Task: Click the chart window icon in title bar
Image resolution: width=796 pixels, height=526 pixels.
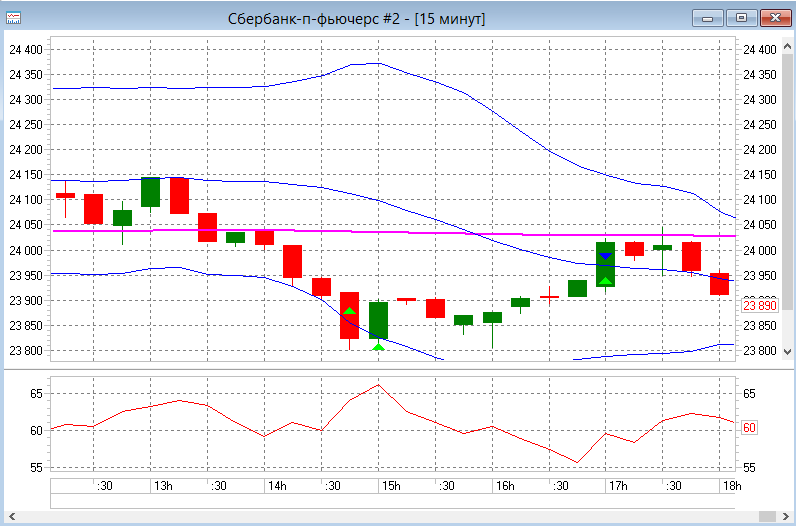Action: tap(13, 18)
